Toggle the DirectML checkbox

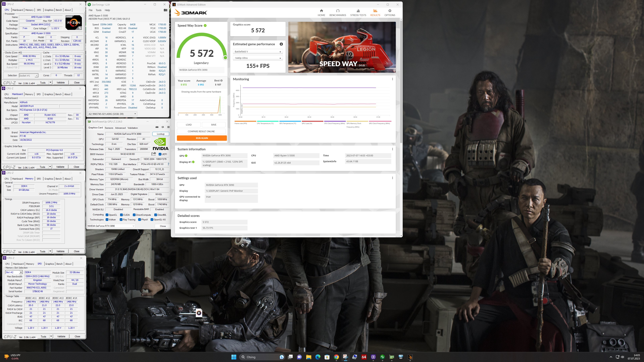pos(155,215)
